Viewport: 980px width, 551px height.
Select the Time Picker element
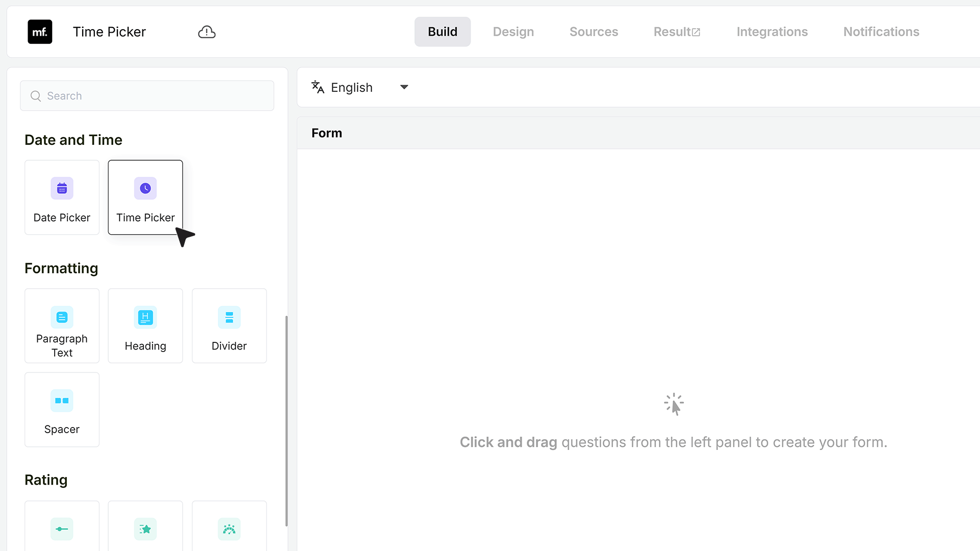point(145,197)
